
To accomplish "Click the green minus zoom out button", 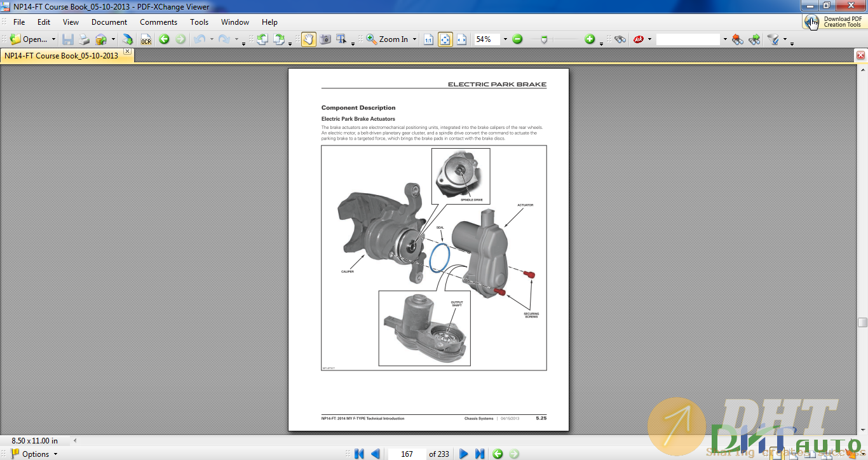I will [x=517, y=39].
